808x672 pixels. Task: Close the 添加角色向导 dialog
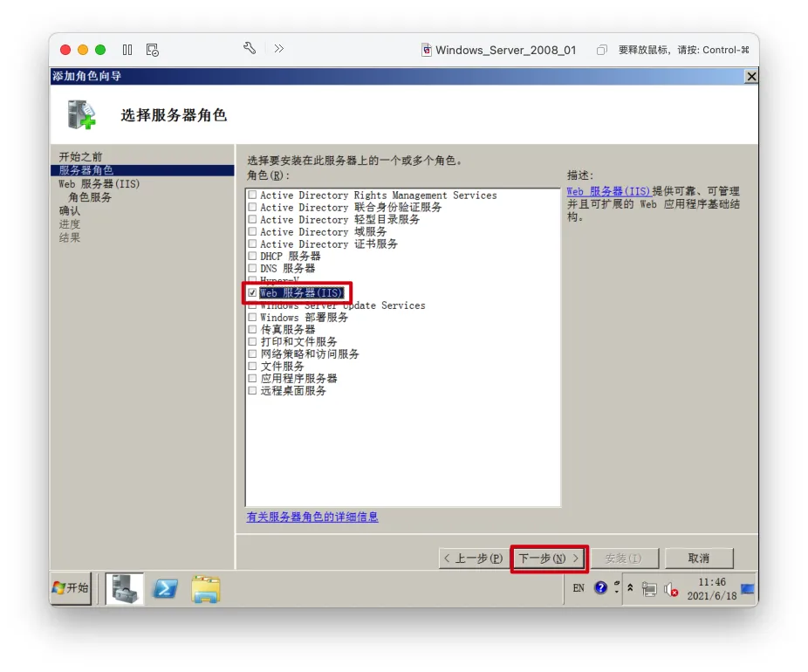coord(751,77)
